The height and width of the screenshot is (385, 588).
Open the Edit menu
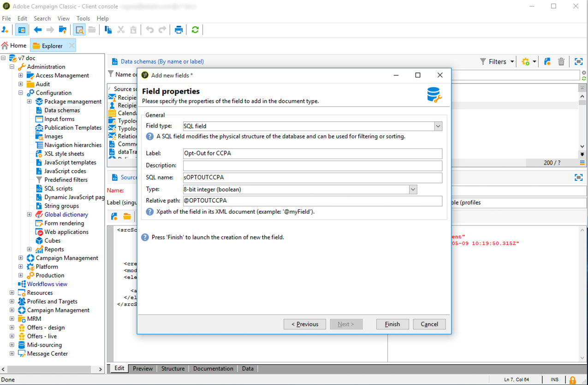click(x=22, y=18)
